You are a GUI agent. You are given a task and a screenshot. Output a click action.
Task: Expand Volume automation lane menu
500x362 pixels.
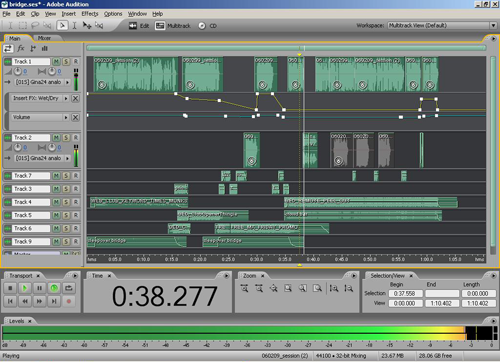[x=66, y=117]
